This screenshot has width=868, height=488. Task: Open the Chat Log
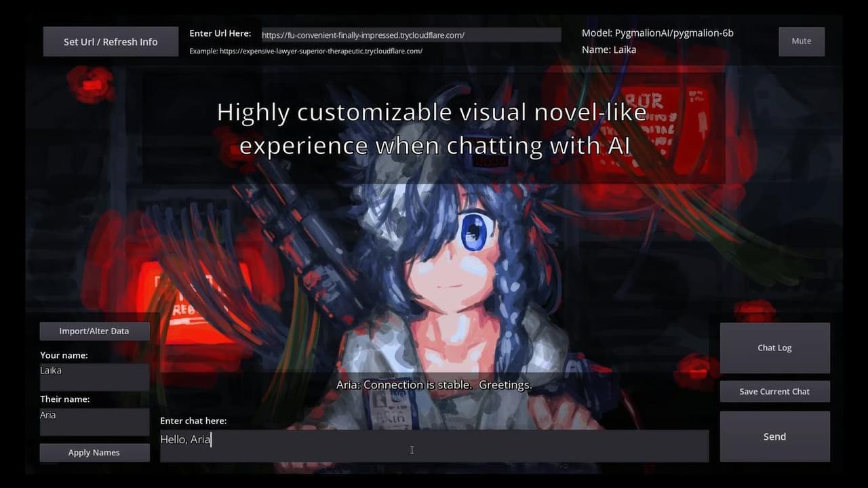click(x=774, y=348)
